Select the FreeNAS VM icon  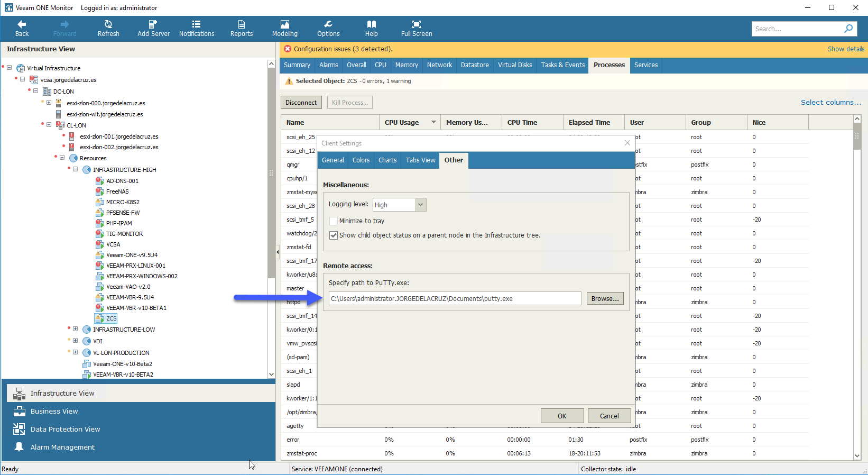[x=100, y=191]
